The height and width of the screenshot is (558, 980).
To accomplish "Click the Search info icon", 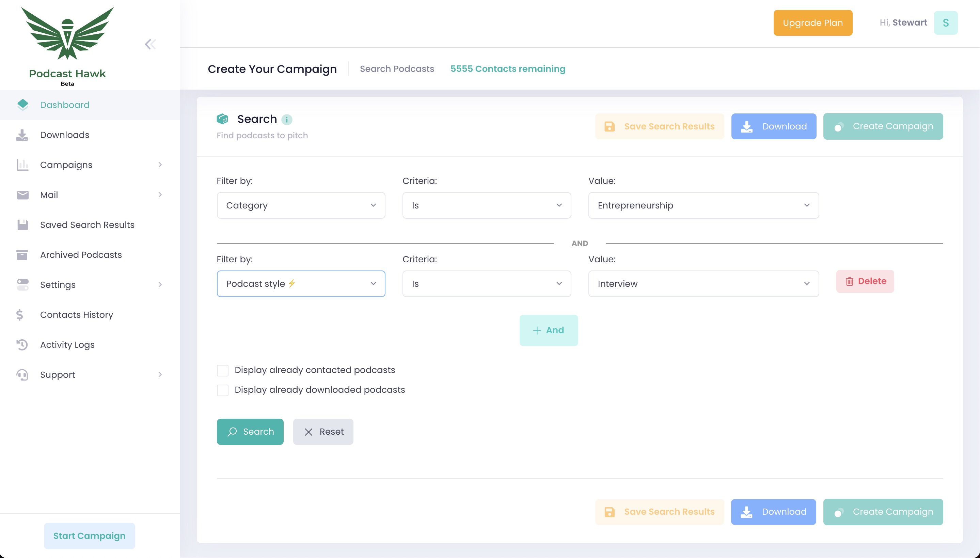I will click(x=286, y=120).
